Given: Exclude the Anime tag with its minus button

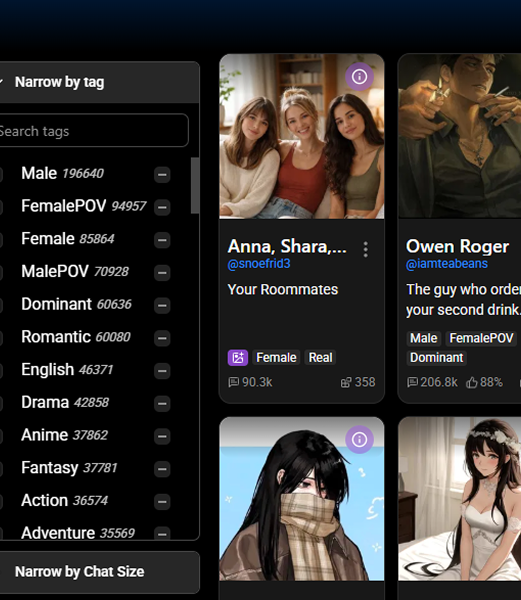Looking at the screenshot, I should 162,436.
